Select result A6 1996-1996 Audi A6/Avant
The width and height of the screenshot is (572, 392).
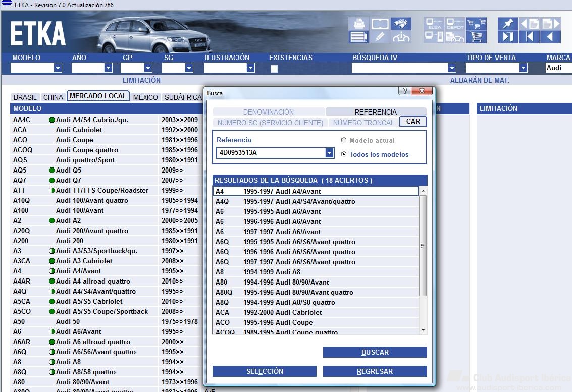pos(316,221)
